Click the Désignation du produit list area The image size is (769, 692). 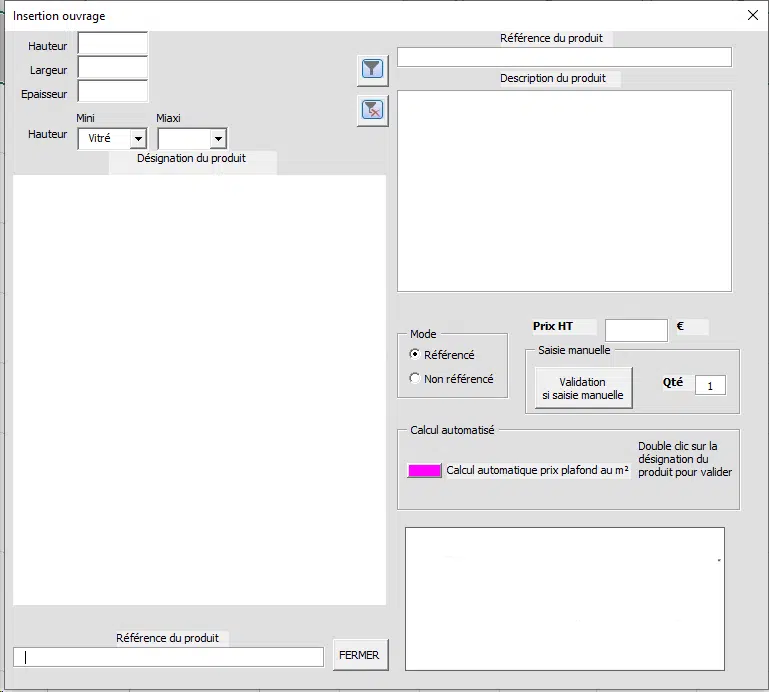[199, 390]
